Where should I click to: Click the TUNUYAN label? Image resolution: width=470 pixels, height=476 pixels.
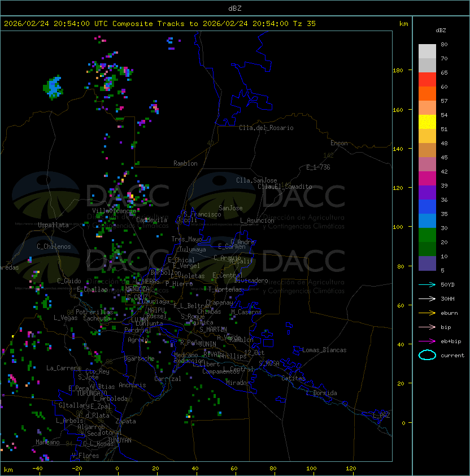point(120,440)
